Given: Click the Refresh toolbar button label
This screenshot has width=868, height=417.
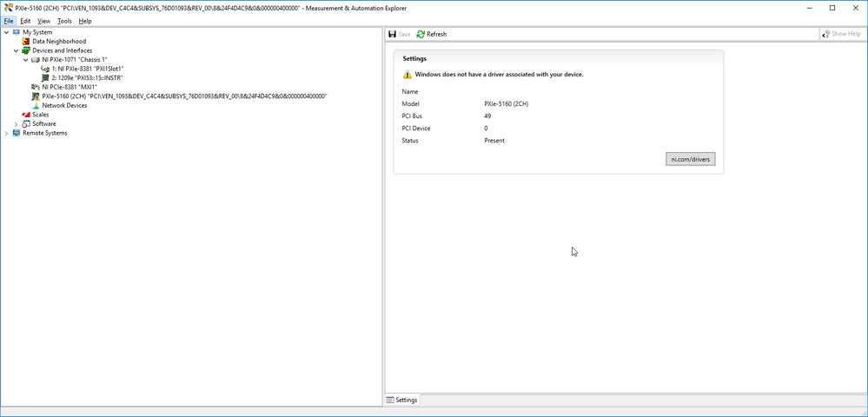Looking at the screenshot, I should [x=437, y=35].
